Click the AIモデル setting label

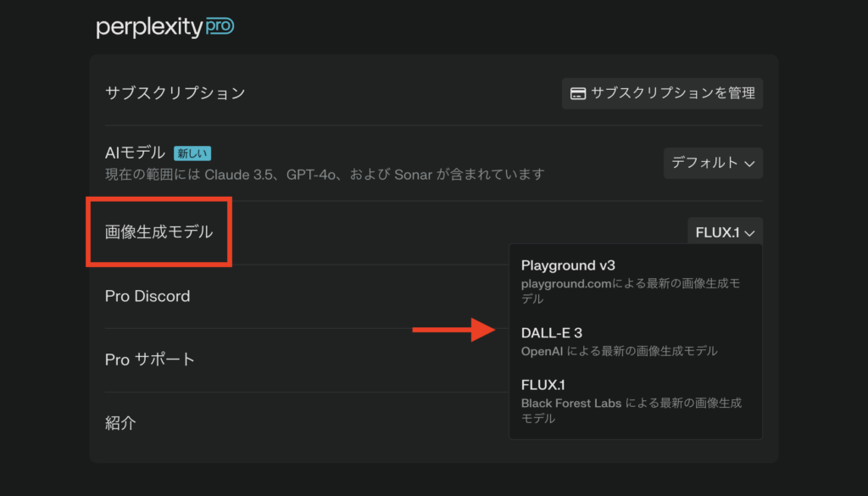click(x=135, y=153)
